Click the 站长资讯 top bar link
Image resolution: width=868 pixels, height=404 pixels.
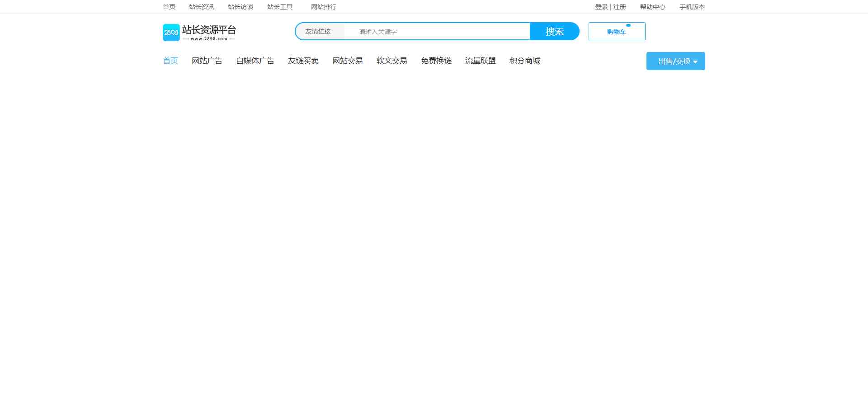[202, 7]
